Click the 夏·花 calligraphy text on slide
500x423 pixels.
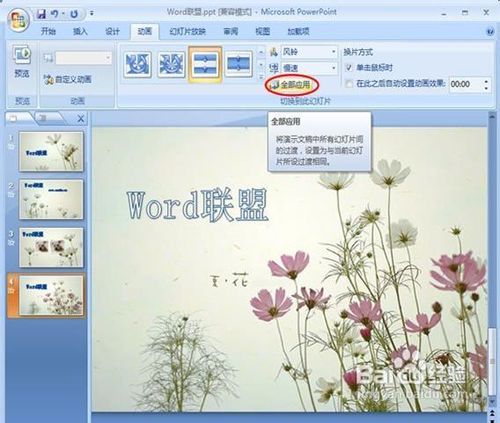pyautogui.click(x=229, y=279)
